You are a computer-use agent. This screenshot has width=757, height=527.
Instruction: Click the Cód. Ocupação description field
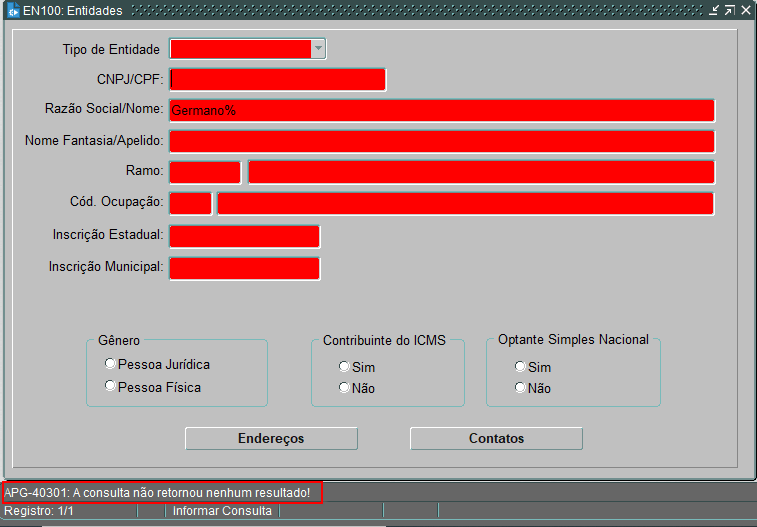point(465,204)
